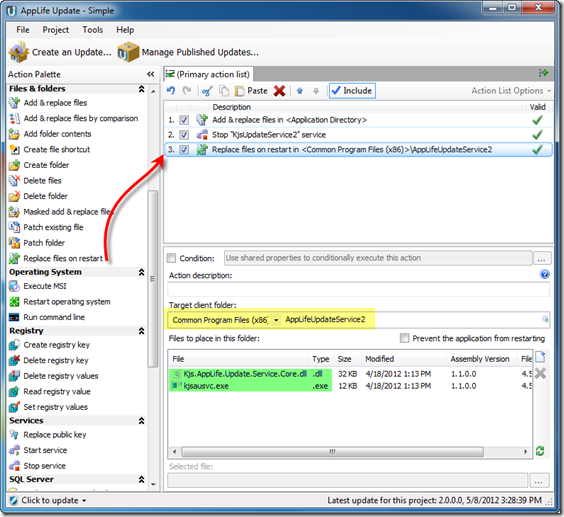Click the Action description field
The width and height of the screenshot is (564, 517).
pos(359,290)
